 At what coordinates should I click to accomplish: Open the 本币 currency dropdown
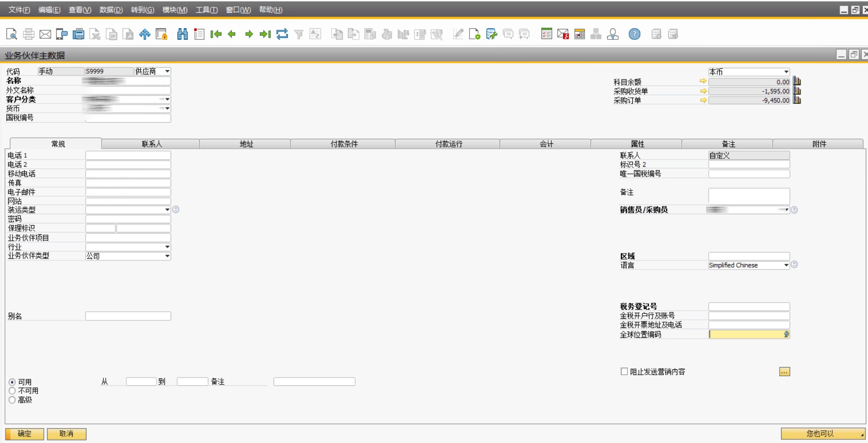click(786, 72)
